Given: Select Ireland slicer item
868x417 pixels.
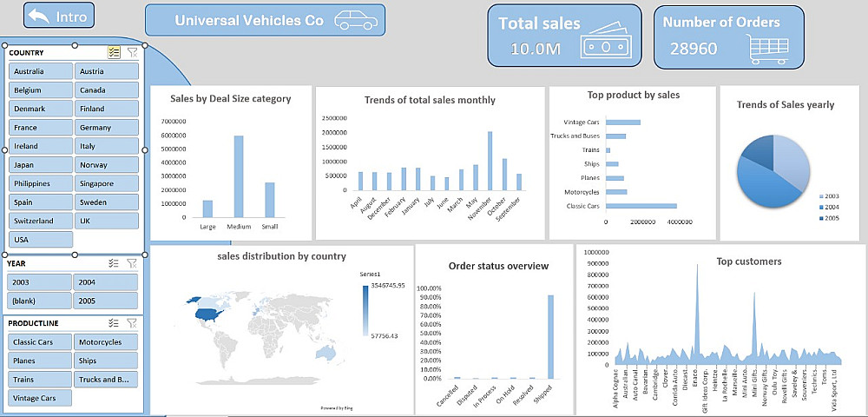Looking at the screenshot, I should tap(41, 147).
